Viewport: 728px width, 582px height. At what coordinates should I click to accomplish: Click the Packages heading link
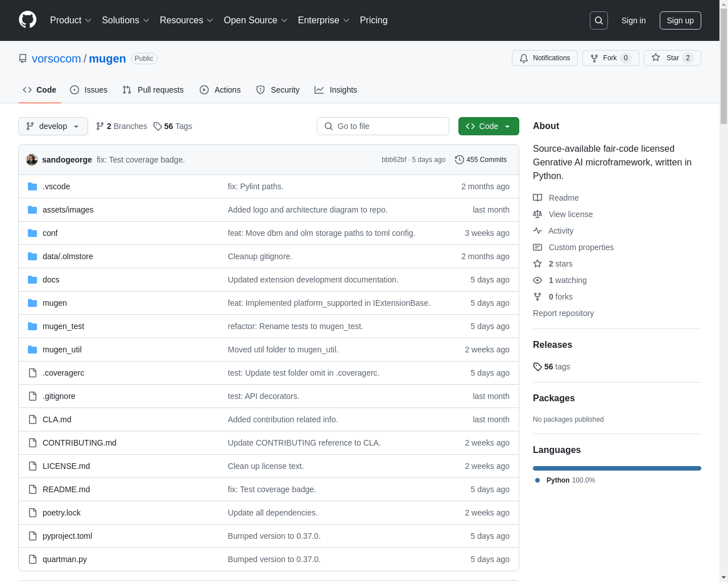(x=553, y=398)
